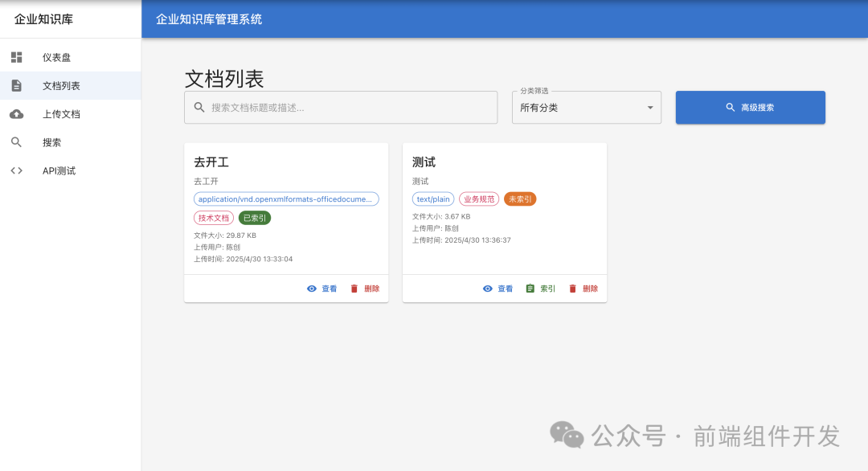Image resolution: width=868 pixels, height=471 pixels.
Task: Click the 文档列表 page heading
Action: [224, 79]
